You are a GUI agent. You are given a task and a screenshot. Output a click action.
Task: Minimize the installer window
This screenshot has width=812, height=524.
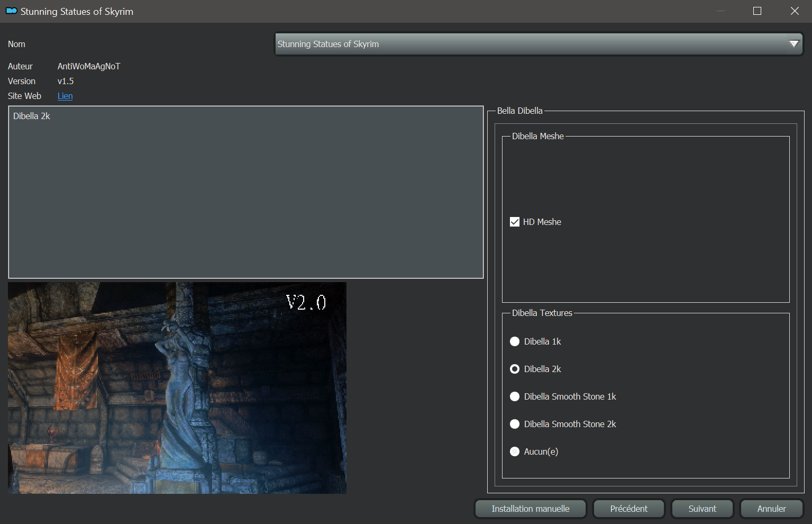(x=720, y=11)
